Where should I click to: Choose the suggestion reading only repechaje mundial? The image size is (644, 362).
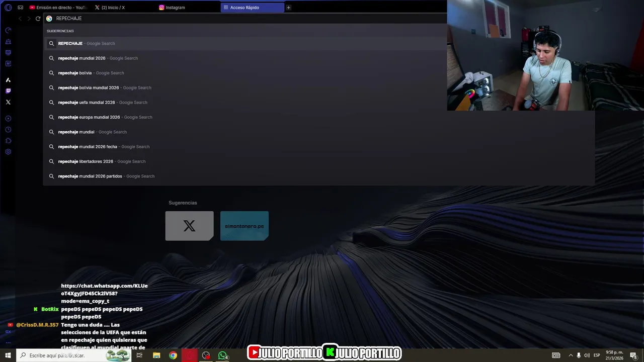pos(318,132)
